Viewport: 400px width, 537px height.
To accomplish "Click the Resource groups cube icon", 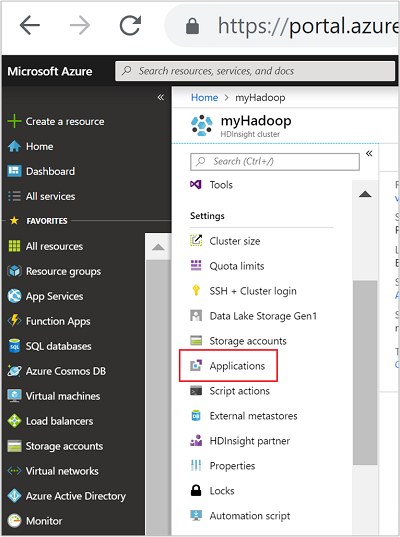I will (x=14, y=271).
